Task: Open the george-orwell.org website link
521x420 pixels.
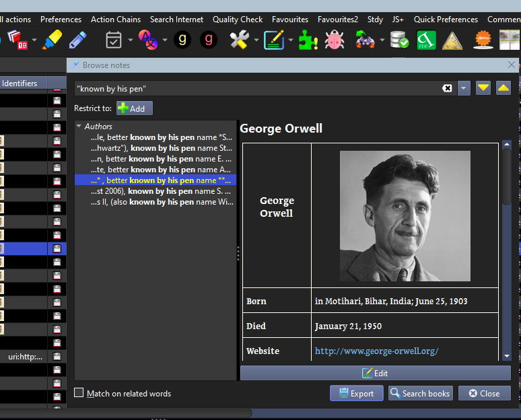Action: (376, 351)
